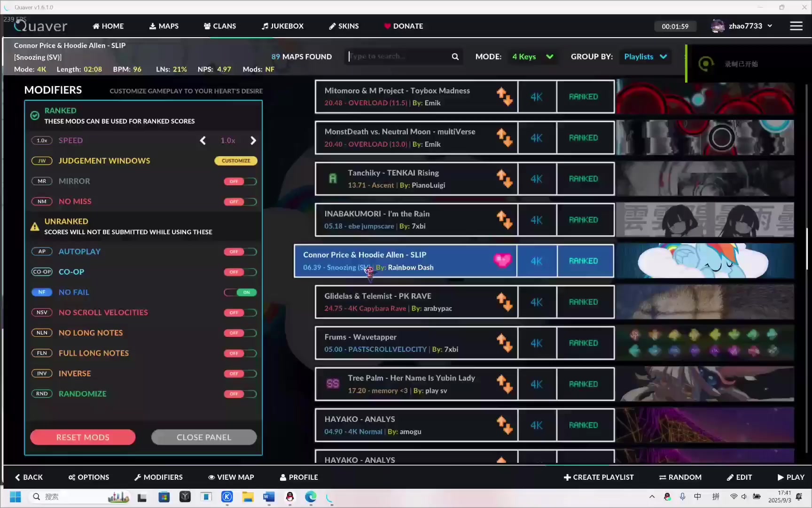Viewport: 812px width, 508px height.
Task: Click the heart icon on the SLIP map
Action: pos(502,261)
